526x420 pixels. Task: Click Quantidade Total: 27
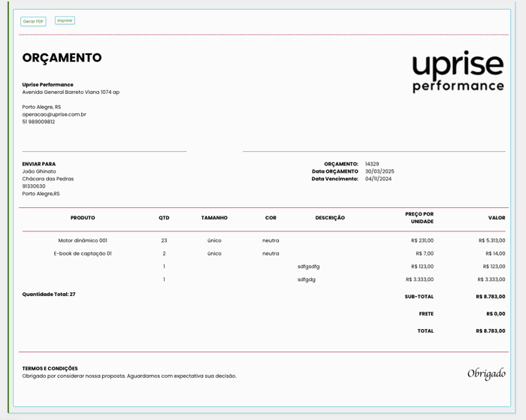pyautogui.click(x=49, y=295)
